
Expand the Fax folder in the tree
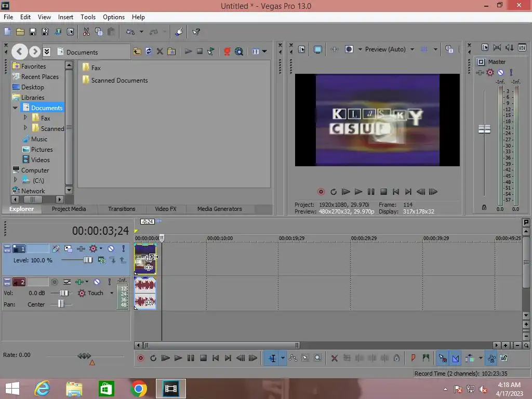pyautogui.click(x=25, y=117)
